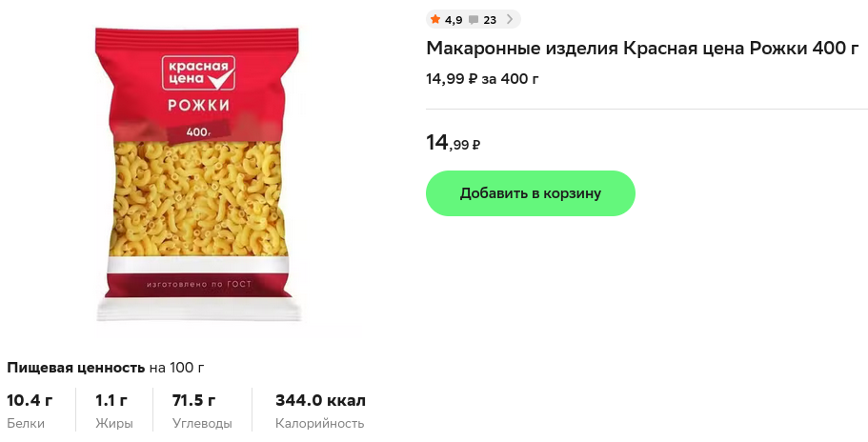The height and width of the screenshot is (442, 868).
Task: Click the "РОЖКИ" label on the package
Action: click(198, 104)
